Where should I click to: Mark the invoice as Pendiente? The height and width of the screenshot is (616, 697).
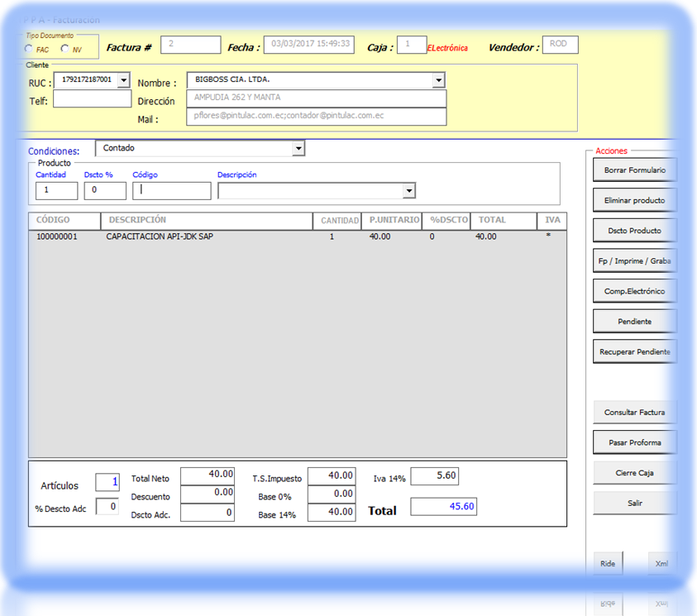634,321
